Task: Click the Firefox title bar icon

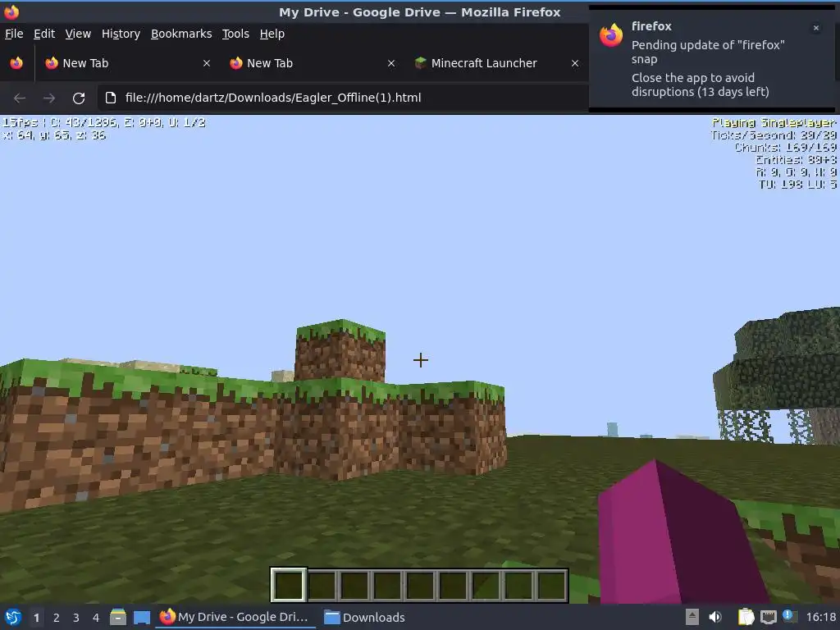Action: point(11,11)
